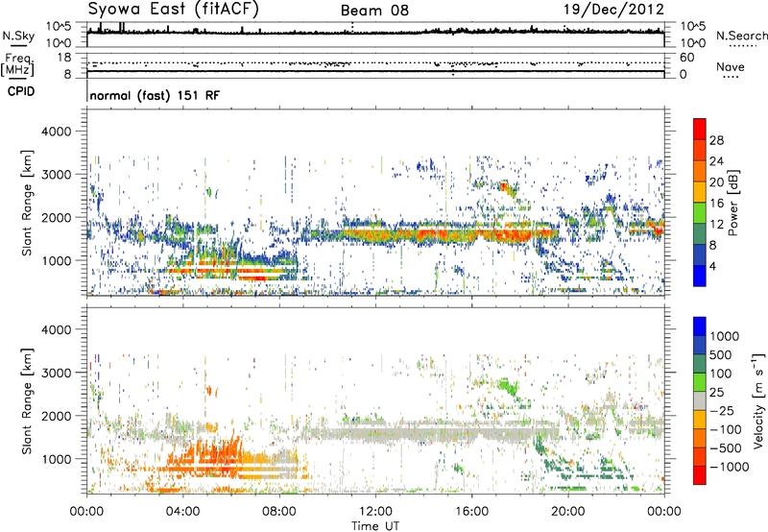768x532 pixels.
Task: Click the "500" velocity color bar label
Action: [721, 355]
